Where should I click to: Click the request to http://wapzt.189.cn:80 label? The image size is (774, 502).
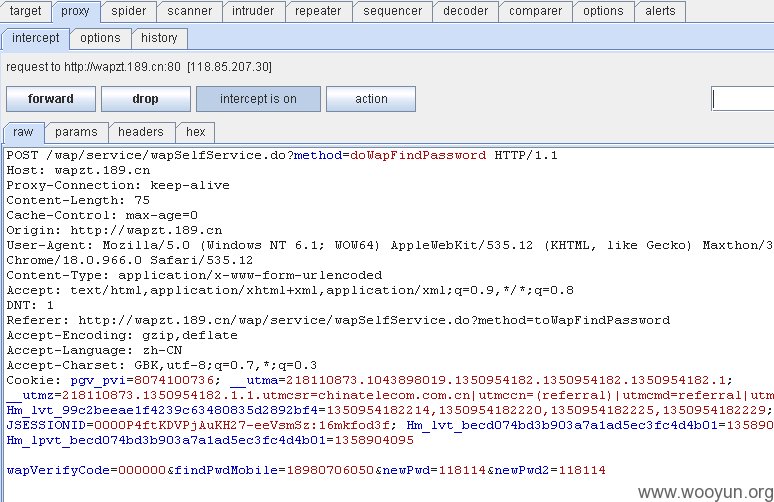tap(139, 67)
